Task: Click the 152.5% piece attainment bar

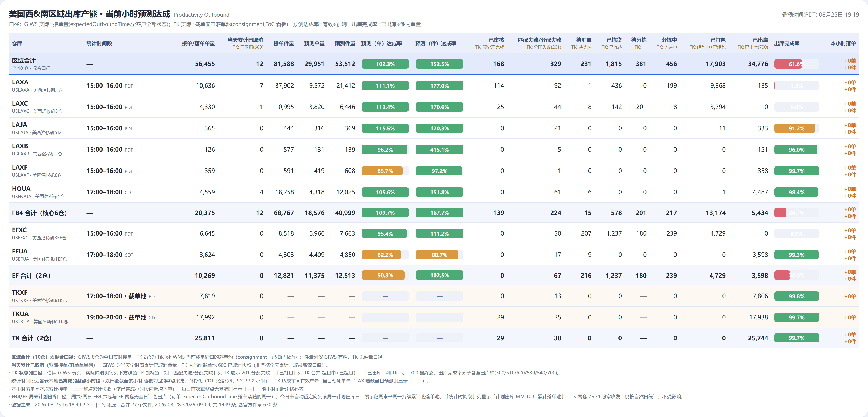Action: pyautogui.click(x=439, y=64)
